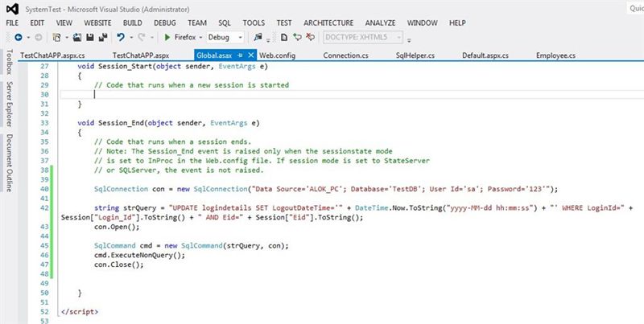644x324 pixels.
Task: Switch to the Default.aspx.cs tab
Action: click(485, 55)
